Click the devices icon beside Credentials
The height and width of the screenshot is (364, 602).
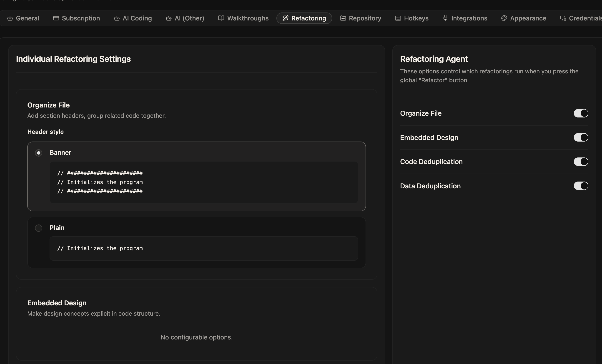(x=563, y=18)
